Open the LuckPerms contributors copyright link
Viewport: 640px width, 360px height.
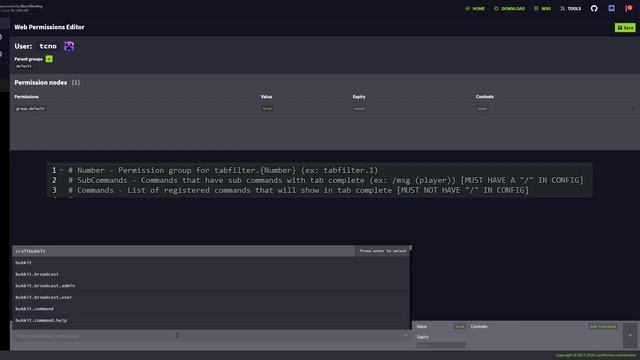pos(596,355)
